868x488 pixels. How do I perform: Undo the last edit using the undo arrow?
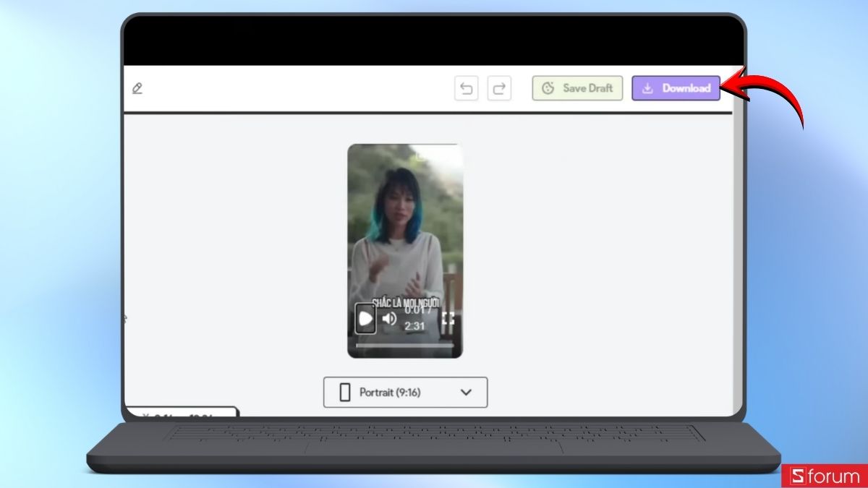pos(467,88)
